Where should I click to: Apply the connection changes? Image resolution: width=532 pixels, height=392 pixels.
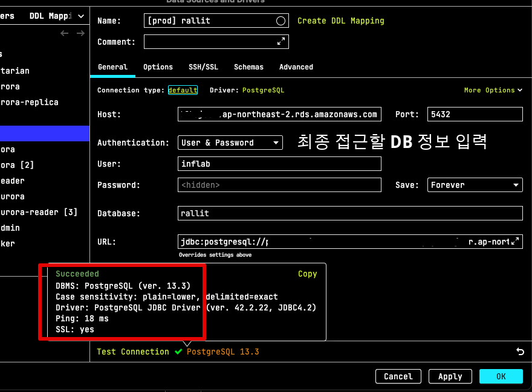coord(450,376)
